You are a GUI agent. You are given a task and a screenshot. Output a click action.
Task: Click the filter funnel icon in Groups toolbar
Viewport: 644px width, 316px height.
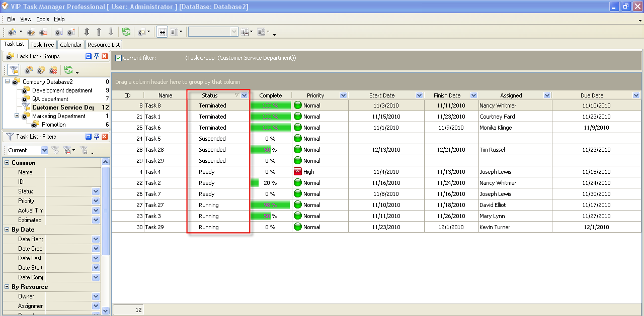[x=13, y=70]
